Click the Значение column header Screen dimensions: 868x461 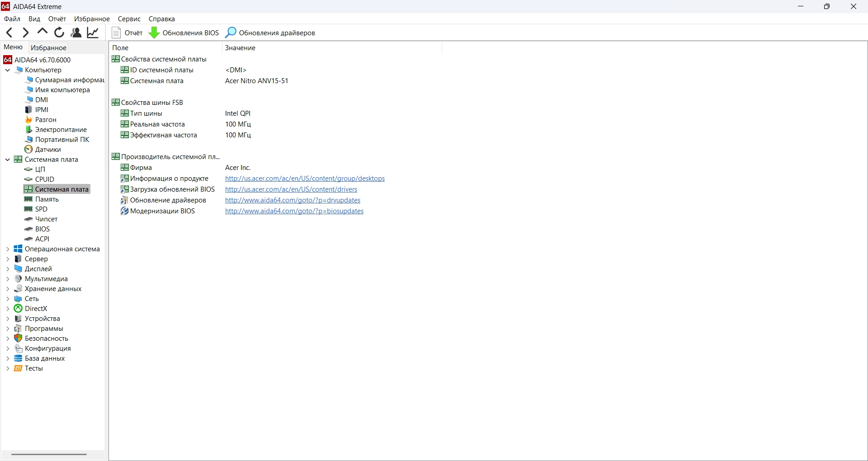pos(332,47)
